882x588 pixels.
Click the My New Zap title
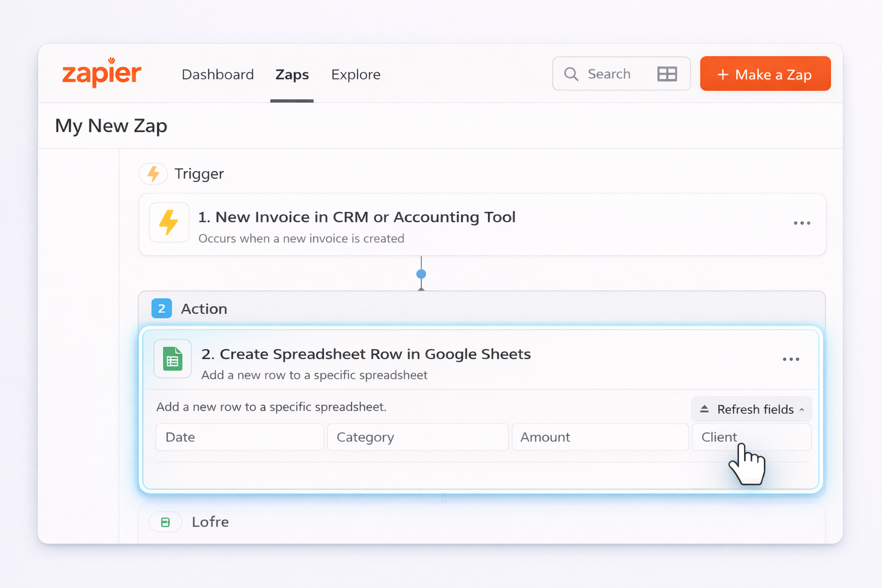pos(111,126)
